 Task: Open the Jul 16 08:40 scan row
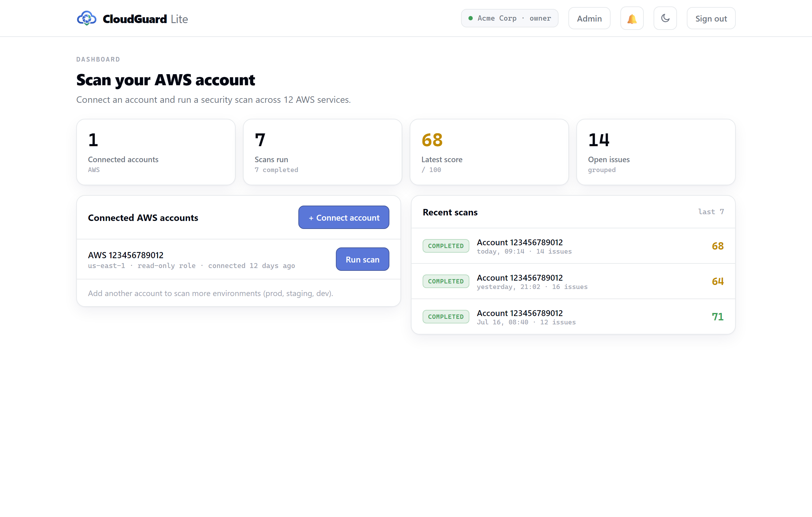pos(573,317)
